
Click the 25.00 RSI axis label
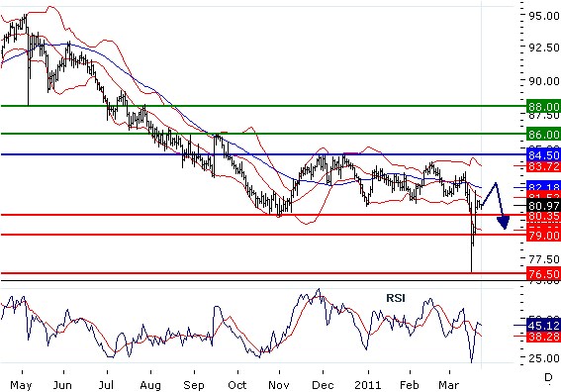click(x=544, y=358)
